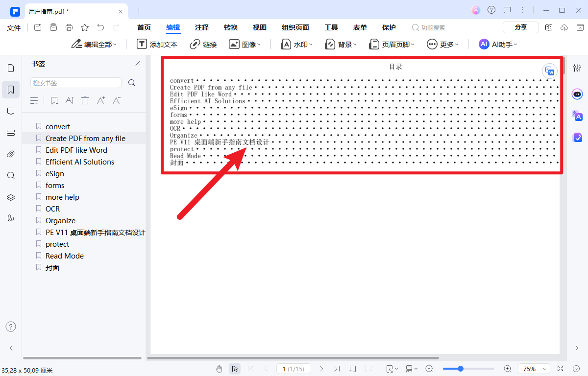588x376 pixels.
Task: Select the annotations/comments panel icon
Action: tap(11, 111)
